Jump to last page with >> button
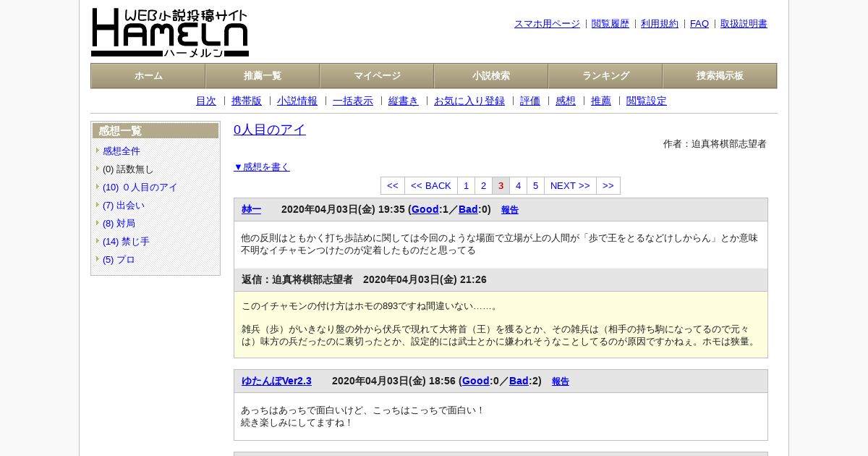Viewport: 868px width, 456px height. click(x=608, y=185)
